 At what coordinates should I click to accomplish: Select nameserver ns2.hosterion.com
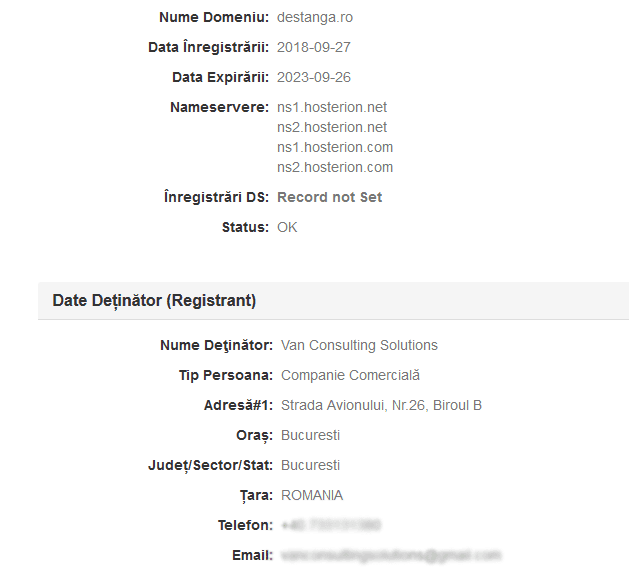tap(335, 167)
